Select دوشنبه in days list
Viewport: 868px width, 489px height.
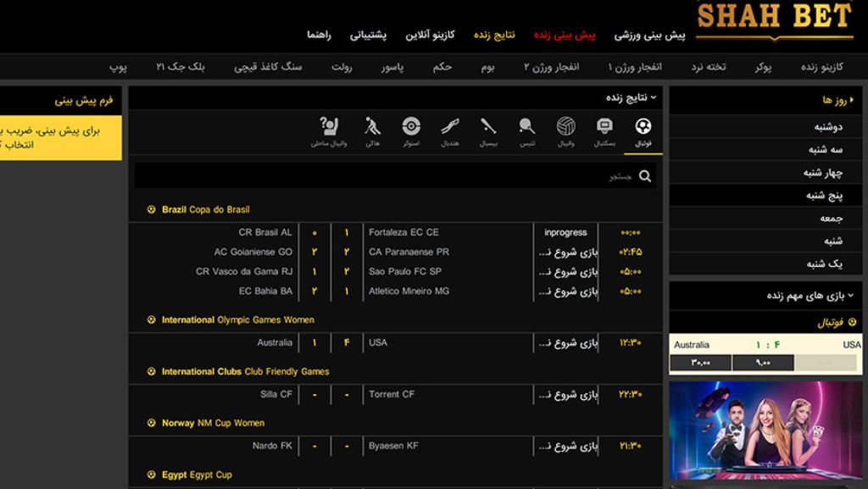coord(765,126)
